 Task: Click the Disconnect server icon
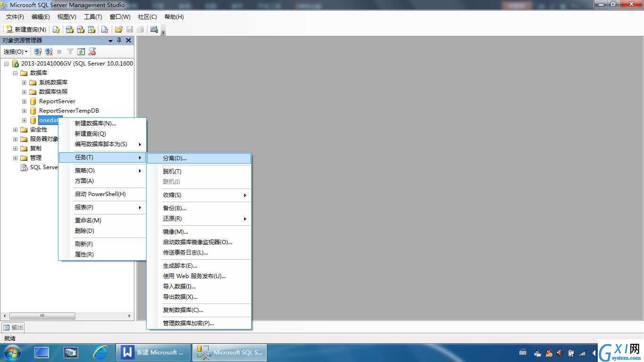pyautogui.click(x=49, y=51)
